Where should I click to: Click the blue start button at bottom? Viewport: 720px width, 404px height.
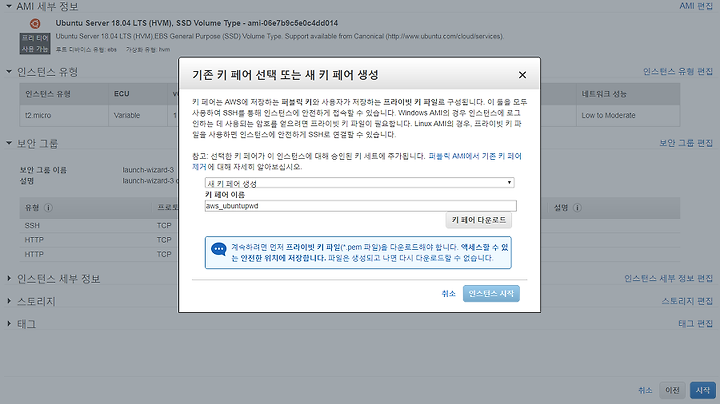(x=703, y=390)
